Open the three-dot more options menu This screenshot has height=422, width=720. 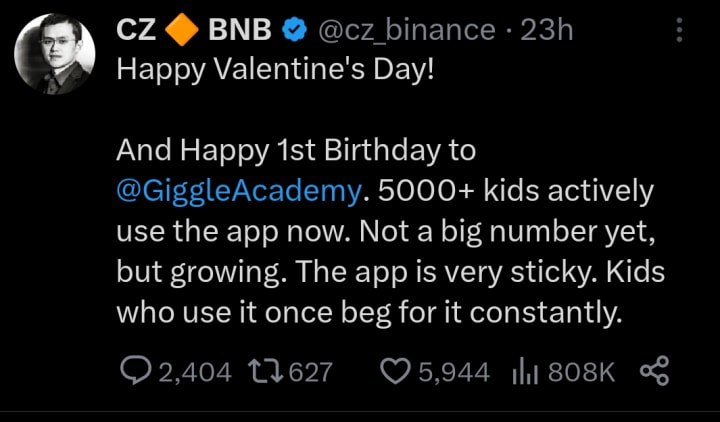coord(680,30)
